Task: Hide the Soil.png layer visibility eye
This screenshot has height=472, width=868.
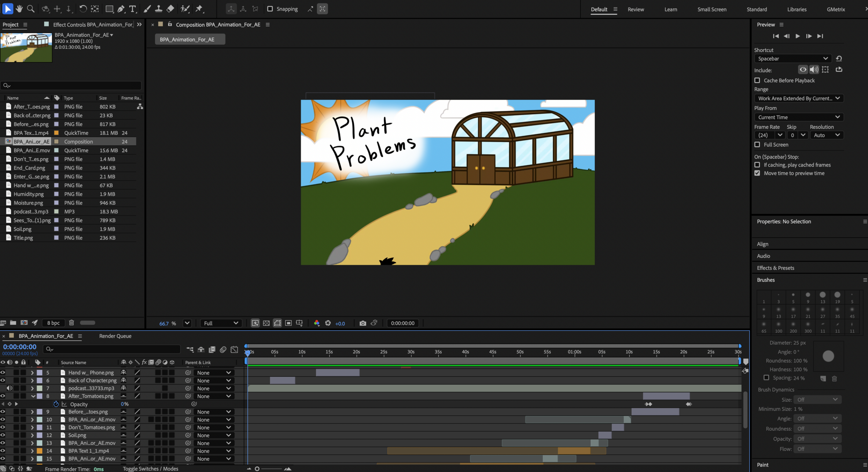Action: [3, 435]
